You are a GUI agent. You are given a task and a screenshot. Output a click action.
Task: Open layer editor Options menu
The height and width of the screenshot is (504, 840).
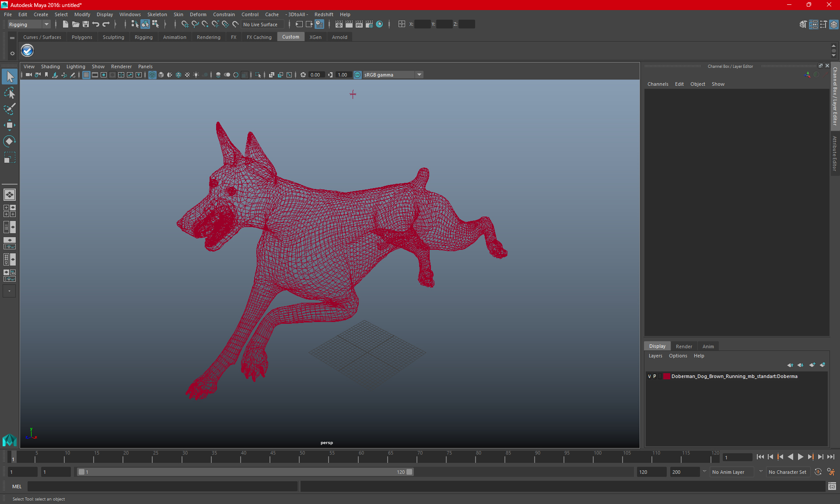[x=678, y=356]
